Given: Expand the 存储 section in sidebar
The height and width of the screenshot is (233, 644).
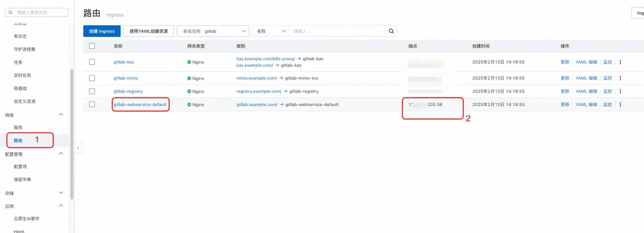Looking at the screenshot, I should click(x=61, y=193).
